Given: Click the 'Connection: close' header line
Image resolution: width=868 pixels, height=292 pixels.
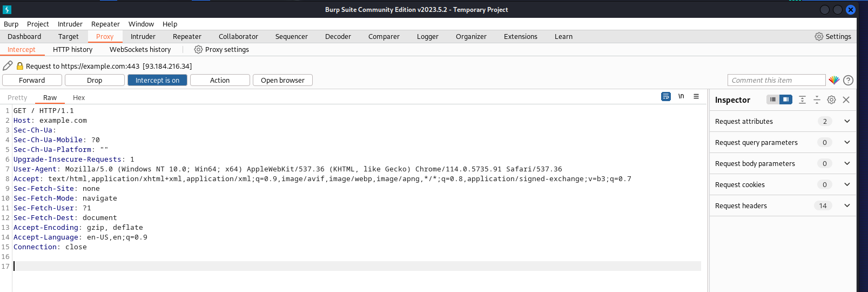Looking at the screenshot, I should 50,247.
